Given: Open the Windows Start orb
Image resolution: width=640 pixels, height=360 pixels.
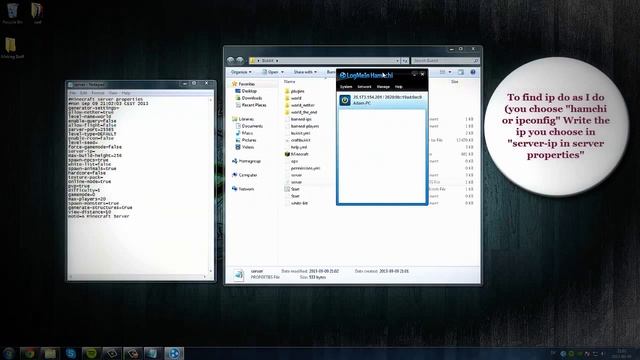Looking at the screenshot, I should coord(8,353).
